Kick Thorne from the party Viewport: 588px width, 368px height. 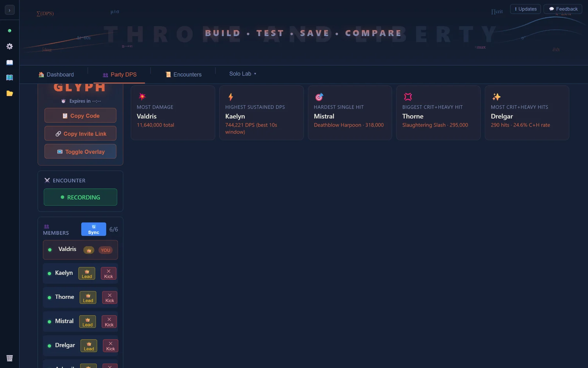(x=110, y=298)
